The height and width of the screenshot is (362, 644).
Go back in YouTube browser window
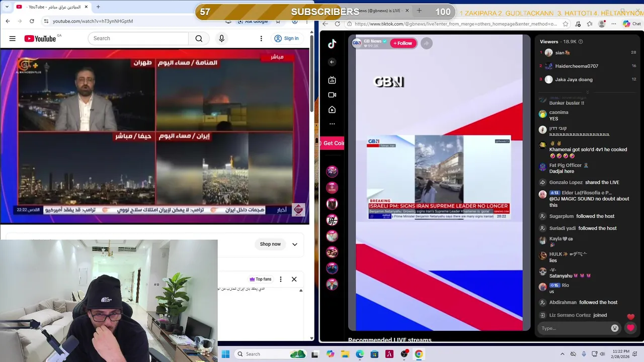pos(8,21)
